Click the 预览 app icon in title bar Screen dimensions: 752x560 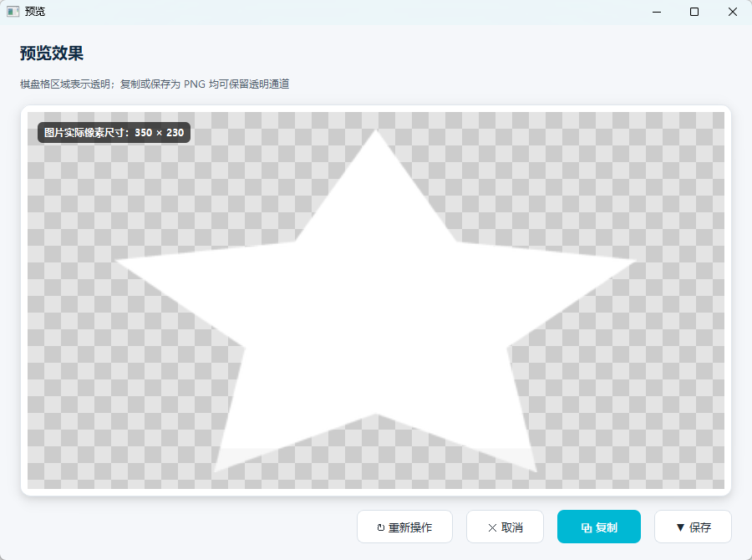click(13, 12)
